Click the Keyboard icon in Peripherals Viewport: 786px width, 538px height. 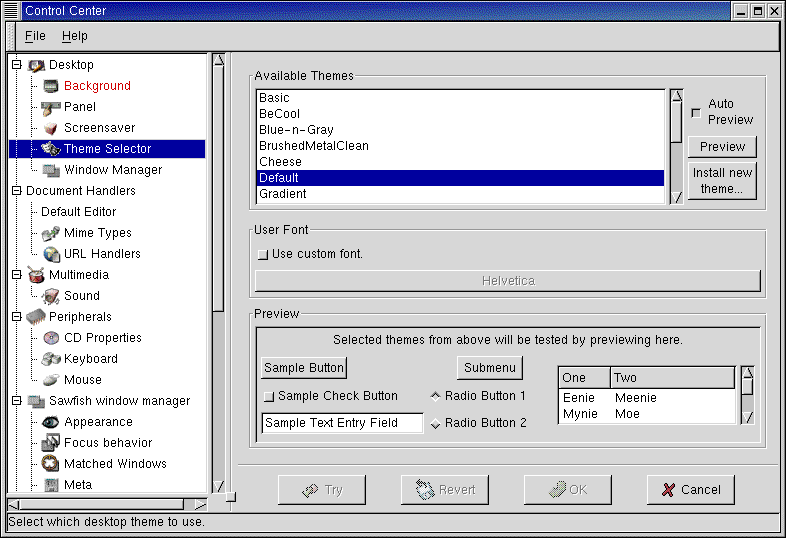pyautogui.click(x=51, y=359)
